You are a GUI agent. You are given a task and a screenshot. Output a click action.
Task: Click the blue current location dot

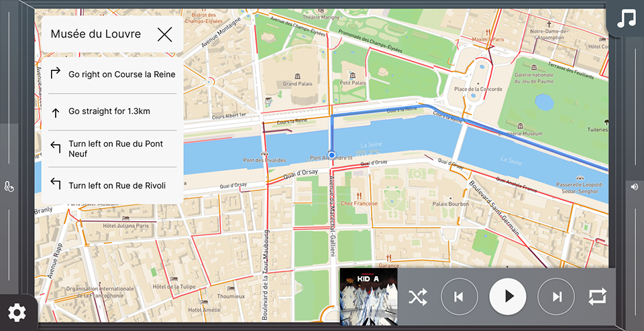(331, 153)
